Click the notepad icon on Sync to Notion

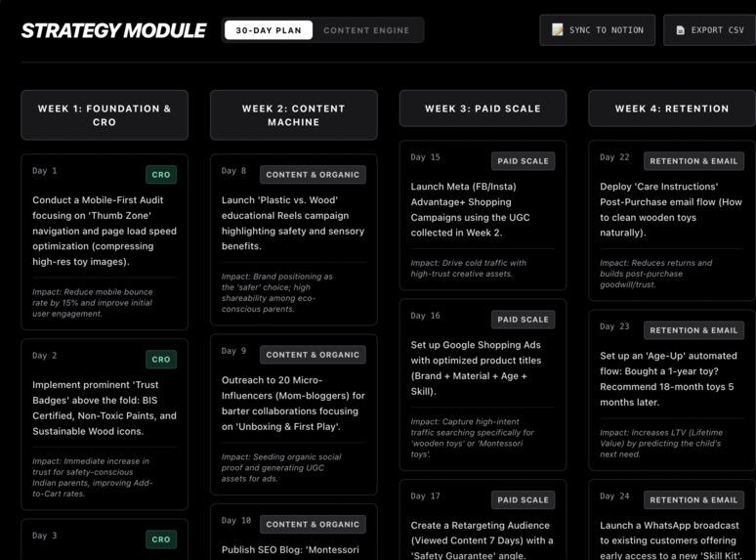pos(558,30)
